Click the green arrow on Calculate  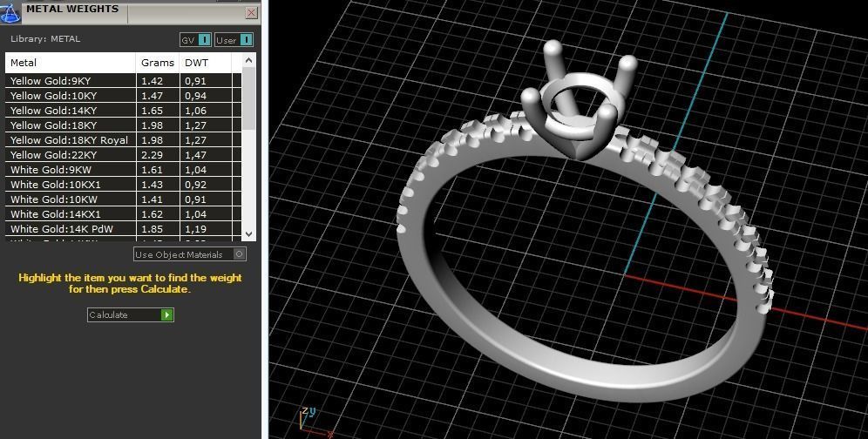click(166, 314)
